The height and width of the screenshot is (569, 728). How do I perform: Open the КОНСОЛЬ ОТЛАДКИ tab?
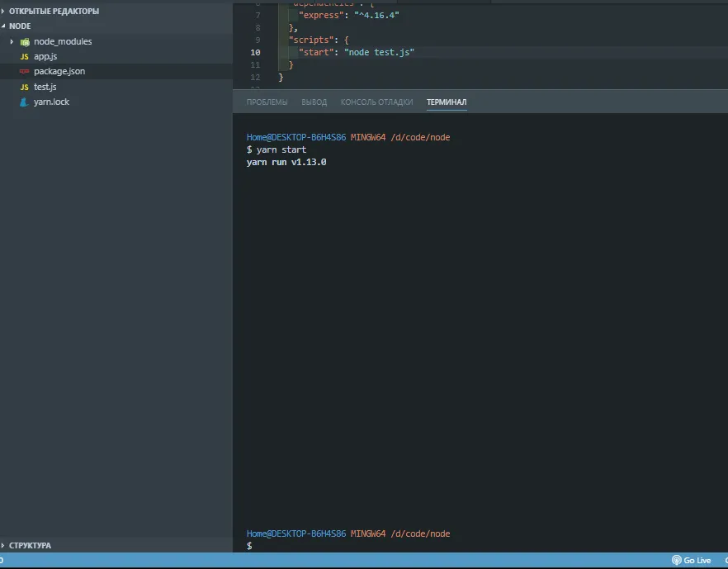click(x=376, y=102)
